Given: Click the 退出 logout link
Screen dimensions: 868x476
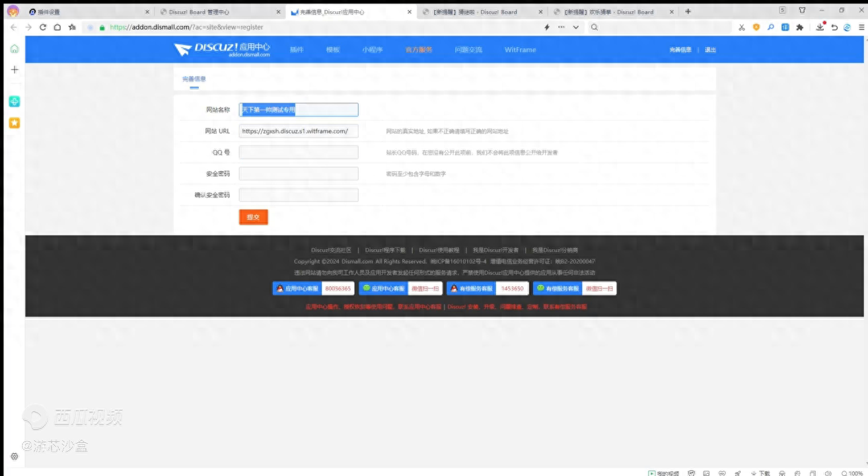Looking at the screenshot, I should pos(710,50).
